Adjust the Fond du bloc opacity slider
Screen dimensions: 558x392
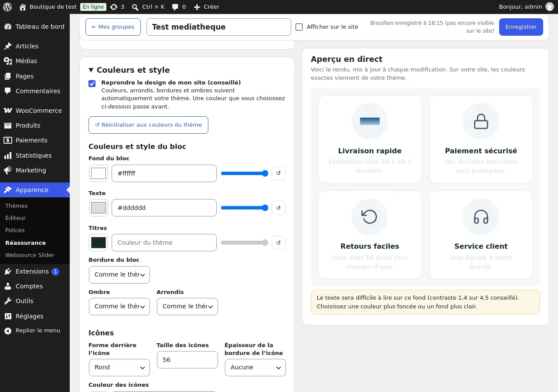coord(245,173)
